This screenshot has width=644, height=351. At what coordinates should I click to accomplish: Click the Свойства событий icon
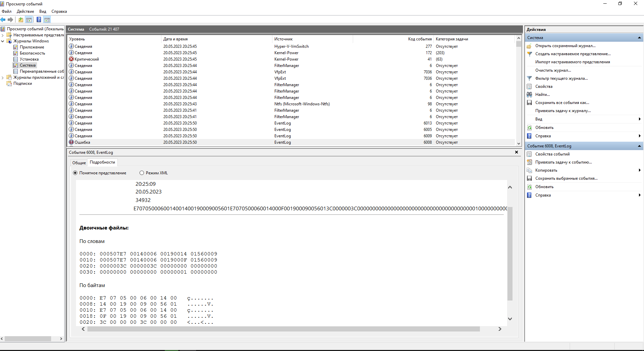point(529,154)
